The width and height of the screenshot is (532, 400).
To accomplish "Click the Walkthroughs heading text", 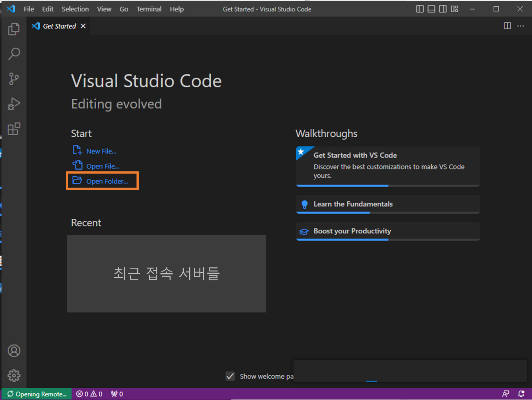I will (x=327, y=133).
